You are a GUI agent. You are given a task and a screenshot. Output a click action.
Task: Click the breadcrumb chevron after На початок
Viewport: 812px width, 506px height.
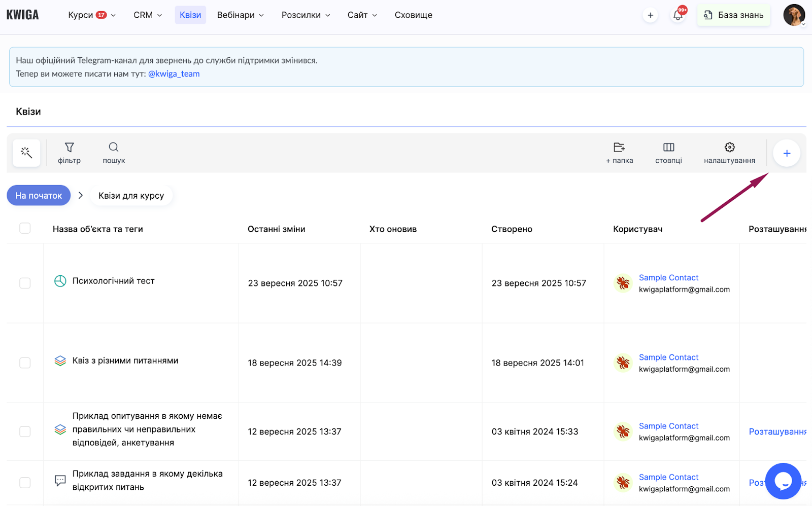81,195
